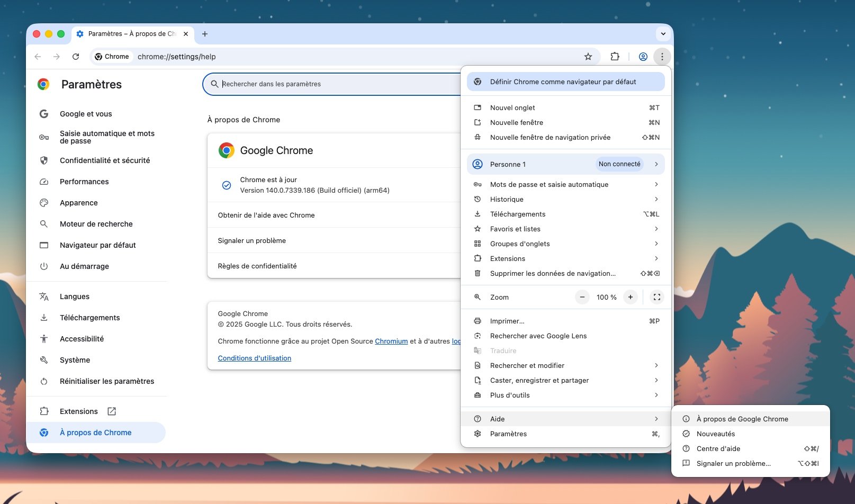855x504 pixels.
Task: Enter full screen via the zoom fullscreen icon
Action: (656, 297)
